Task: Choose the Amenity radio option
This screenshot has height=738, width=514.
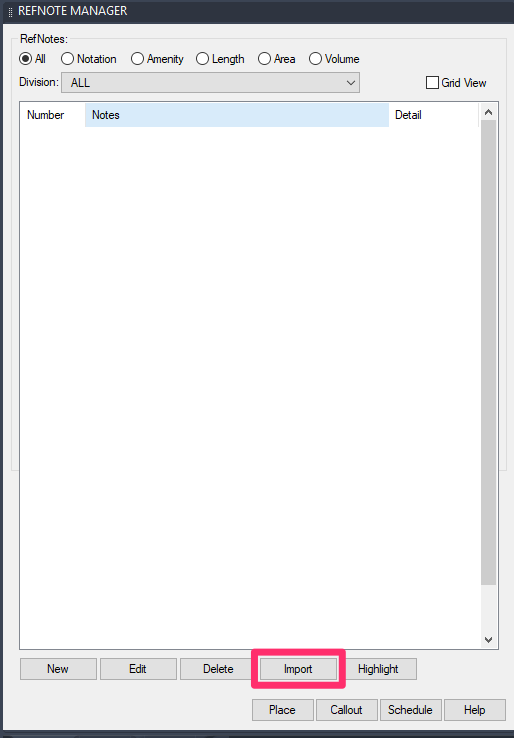Action: pyautogui.click(x=137, y=59)
